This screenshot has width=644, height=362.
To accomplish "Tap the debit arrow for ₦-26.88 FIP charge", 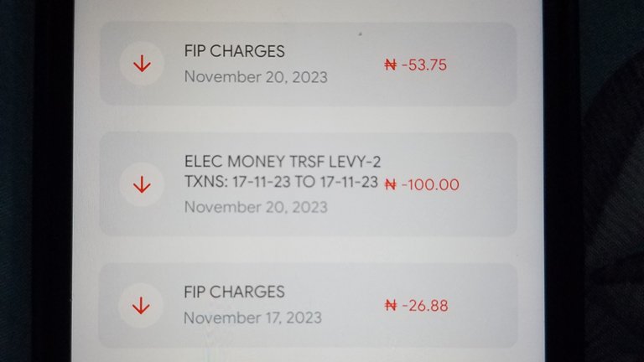I will click(x=141, y=305).
